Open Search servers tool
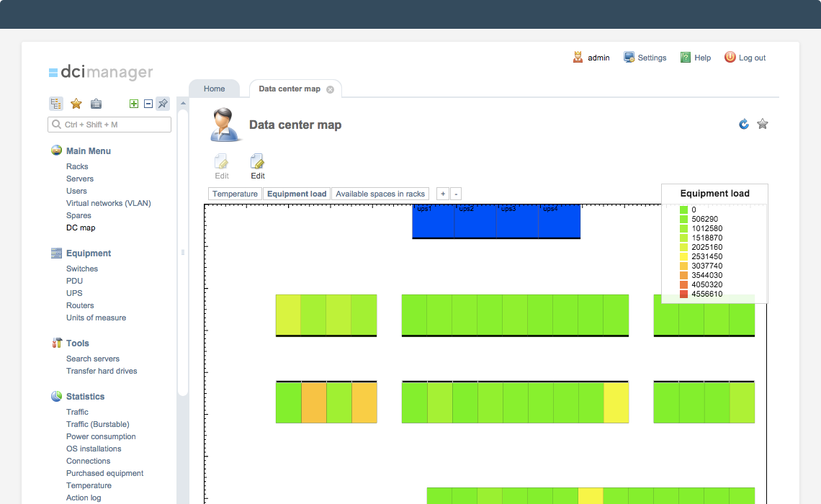The width and height of the screenshot is (821, 504). coord(93,359)
